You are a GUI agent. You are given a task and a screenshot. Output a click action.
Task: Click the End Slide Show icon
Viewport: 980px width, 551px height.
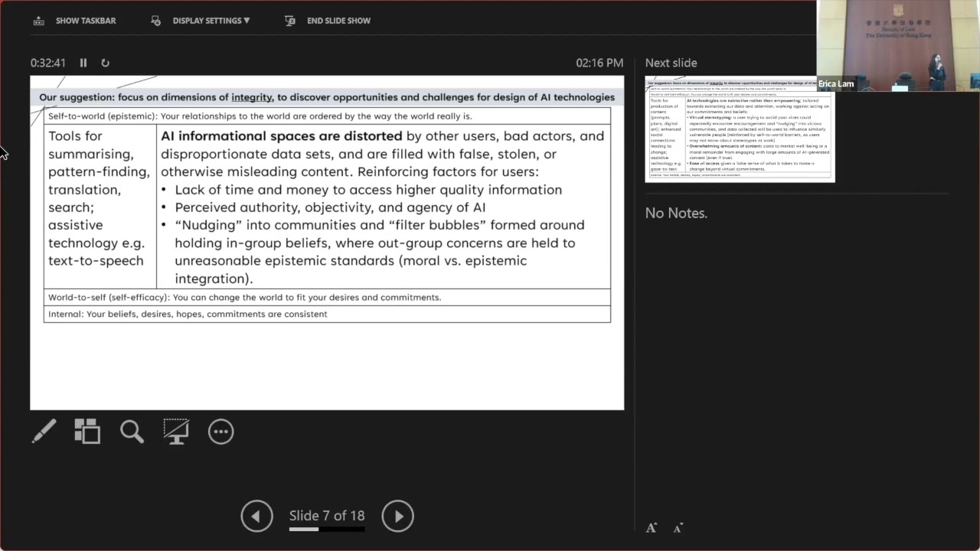pyautogui.click(x=290, y=21)
